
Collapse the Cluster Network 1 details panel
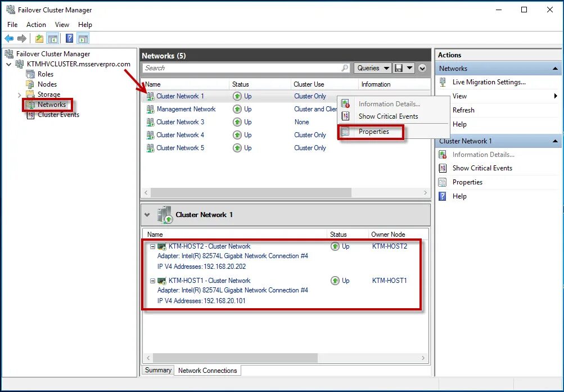147,215
